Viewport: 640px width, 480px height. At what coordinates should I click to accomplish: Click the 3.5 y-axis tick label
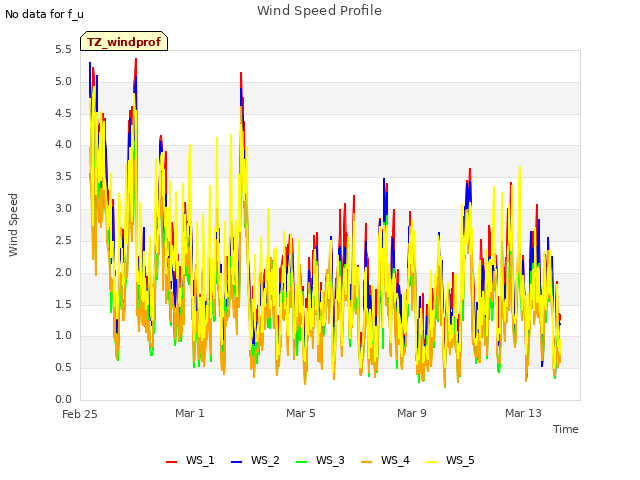point(63,177)
